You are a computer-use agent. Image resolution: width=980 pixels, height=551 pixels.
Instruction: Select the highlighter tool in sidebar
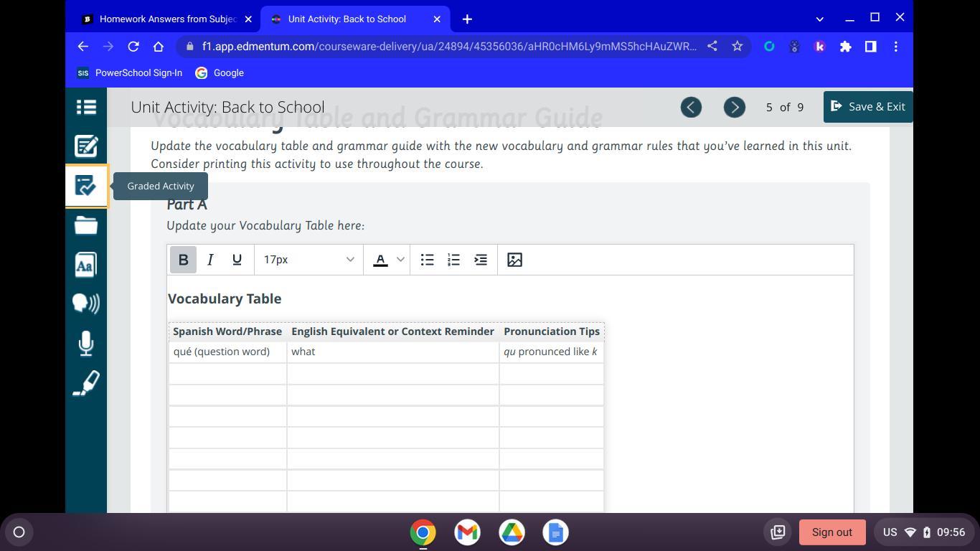(x=86, y=383)
